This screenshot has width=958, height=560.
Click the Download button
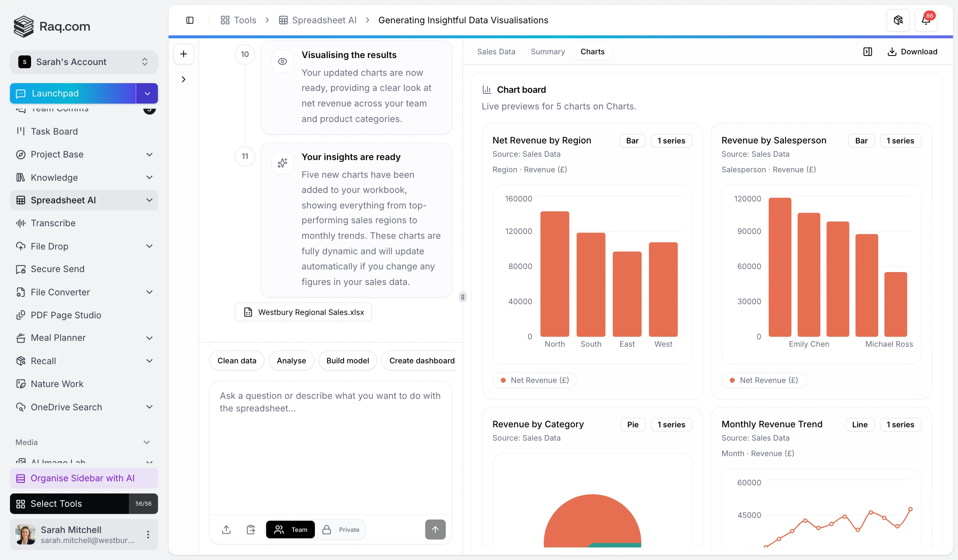click(x=912, y=52)
